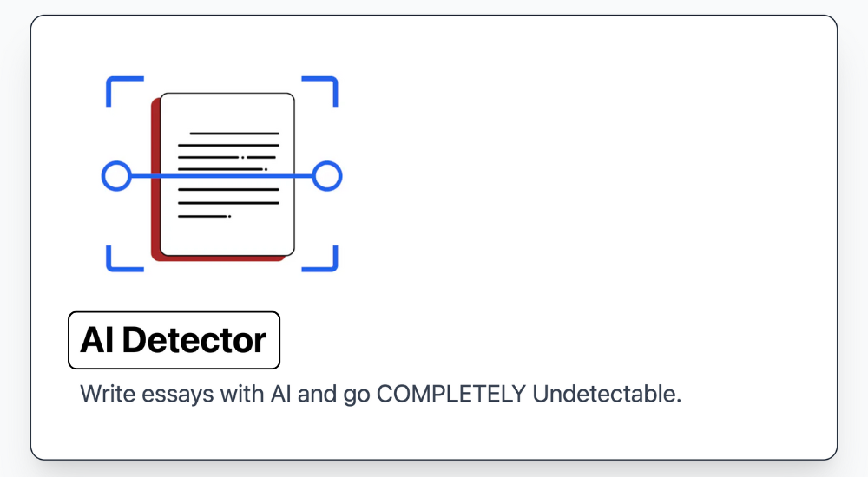
Task: Select the top-right blue corner bracket
Action: tap(320, 90)
